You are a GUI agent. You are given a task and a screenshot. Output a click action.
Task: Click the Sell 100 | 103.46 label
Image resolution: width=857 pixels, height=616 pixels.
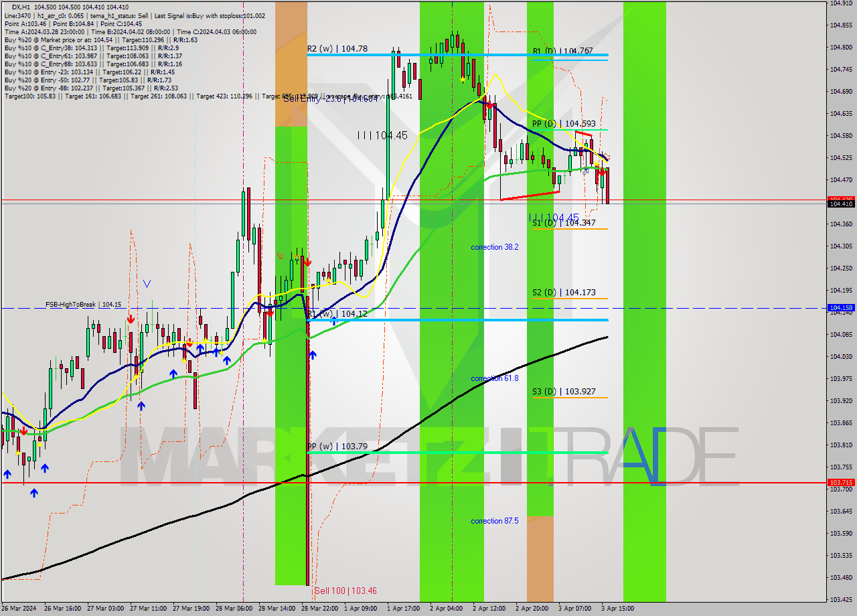coord(345,591)
